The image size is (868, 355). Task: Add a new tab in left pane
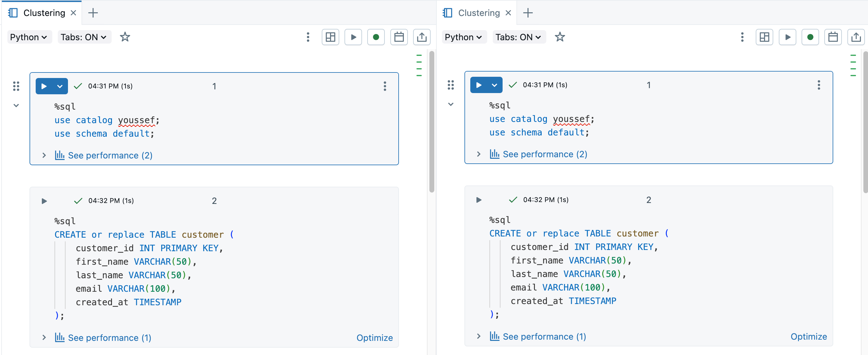(93, 13)
